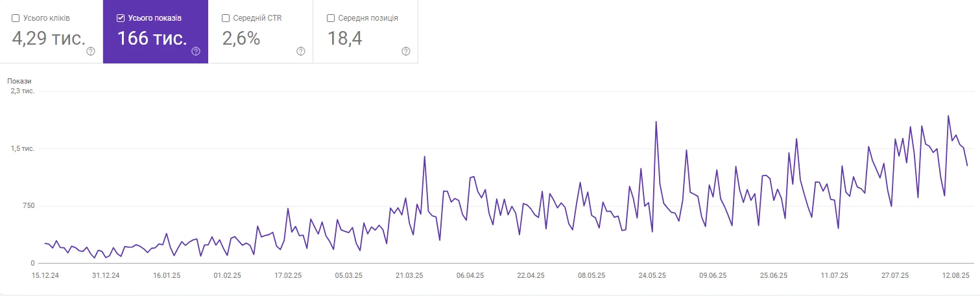The height and width of the screenshot is (296, 980).
Task: Enable the Усього кліків checkbox
Action: 16,18
